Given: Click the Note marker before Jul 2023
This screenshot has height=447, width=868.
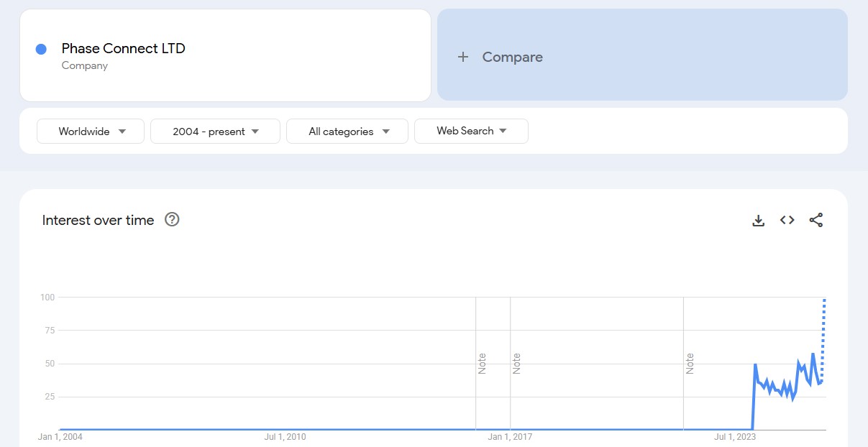Looking at the screenshot, I should click(690, 363).
